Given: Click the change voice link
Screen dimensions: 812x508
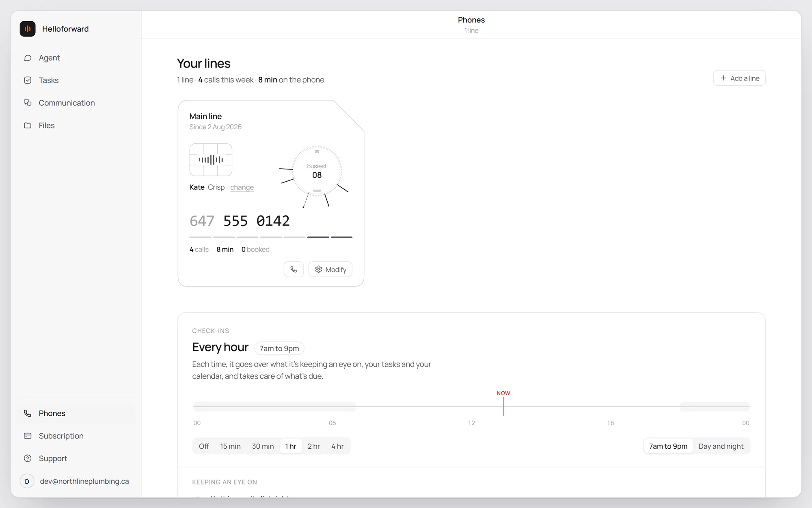Looking at the screenshot, I should click(242, 187).
